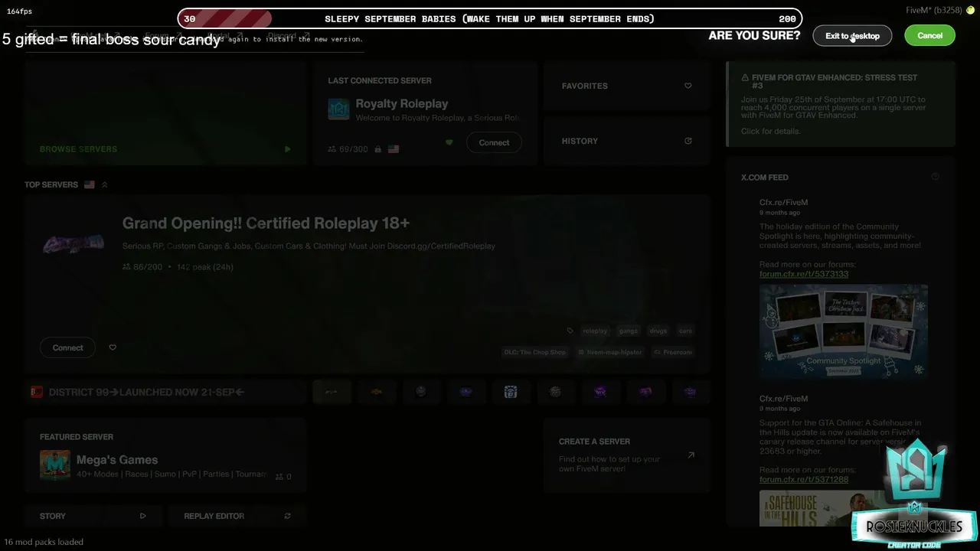Connect to the Certified Roleplay 18+ server
This screenshot has height=551, width=980.
[67, 347]
